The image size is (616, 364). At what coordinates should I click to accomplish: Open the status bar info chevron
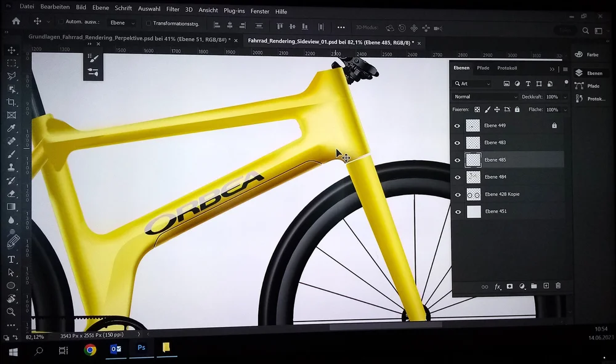139,334
